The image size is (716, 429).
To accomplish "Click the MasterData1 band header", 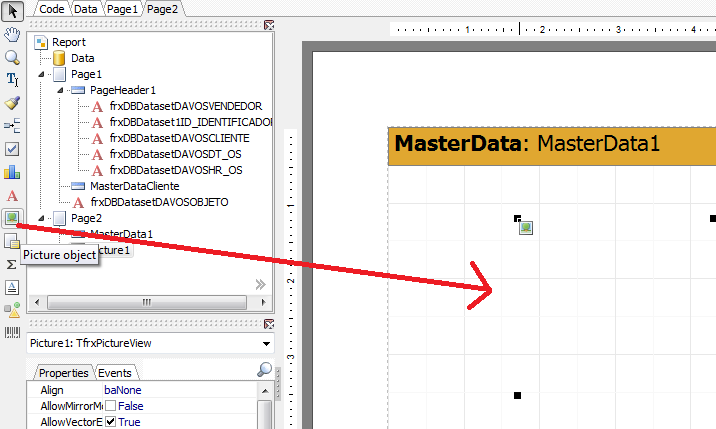I will pos(551,144).
